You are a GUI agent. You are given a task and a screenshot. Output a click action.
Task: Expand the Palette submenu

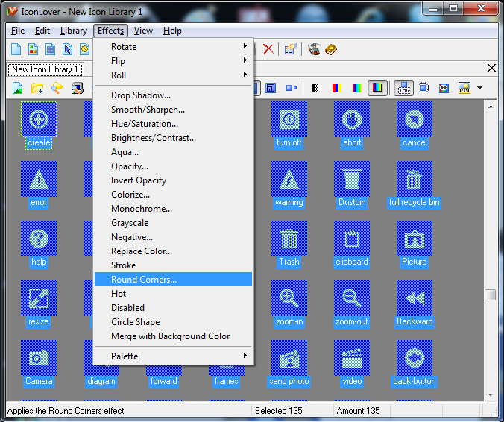(x=173, y=356)
